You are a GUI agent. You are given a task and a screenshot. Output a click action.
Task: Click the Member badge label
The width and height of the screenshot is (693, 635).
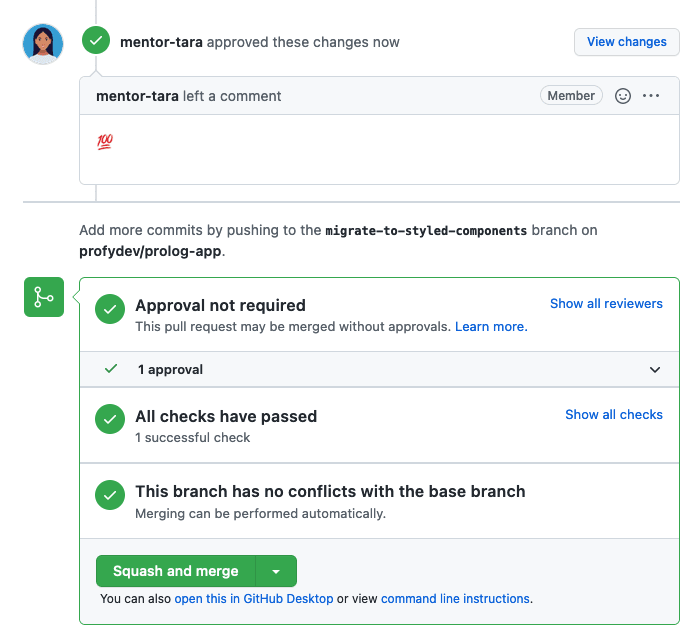(571, 95)
